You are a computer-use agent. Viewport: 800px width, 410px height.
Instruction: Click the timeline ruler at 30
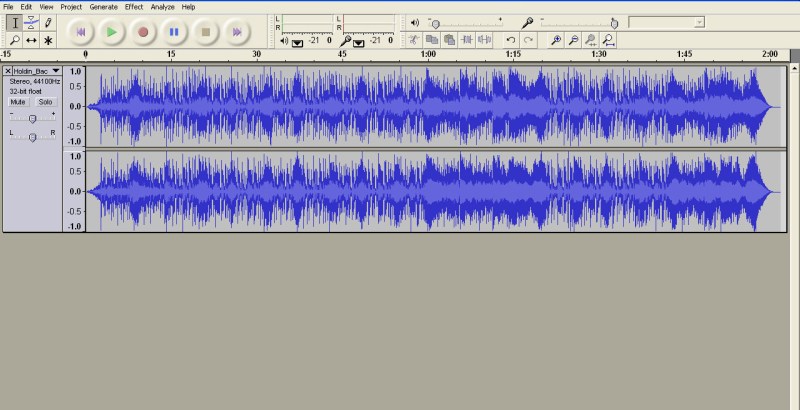point(257,54)
